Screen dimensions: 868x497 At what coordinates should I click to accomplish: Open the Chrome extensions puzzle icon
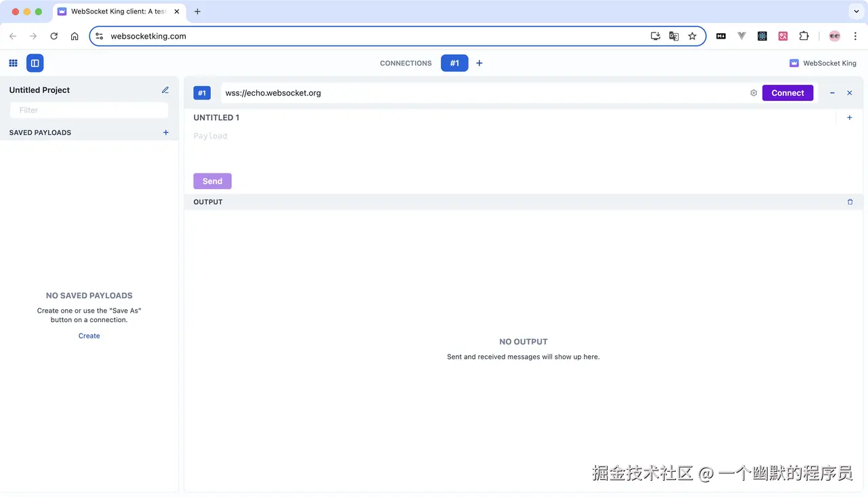point(804,35)
